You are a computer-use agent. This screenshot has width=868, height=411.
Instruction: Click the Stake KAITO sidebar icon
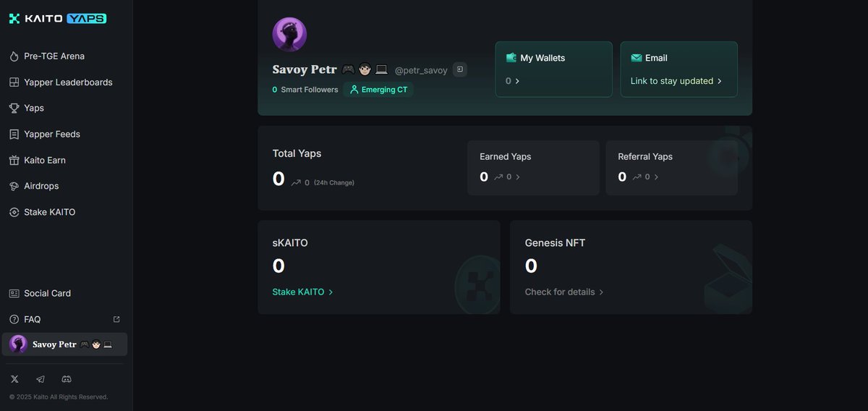[x=14, y=213]
